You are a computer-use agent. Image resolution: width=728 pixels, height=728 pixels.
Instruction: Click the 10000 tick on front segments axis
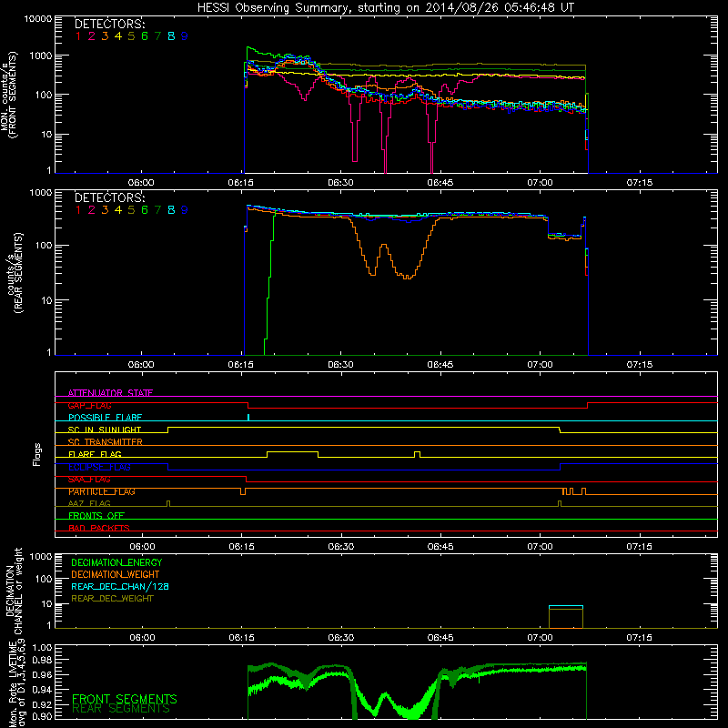click(x=38, y=18)
